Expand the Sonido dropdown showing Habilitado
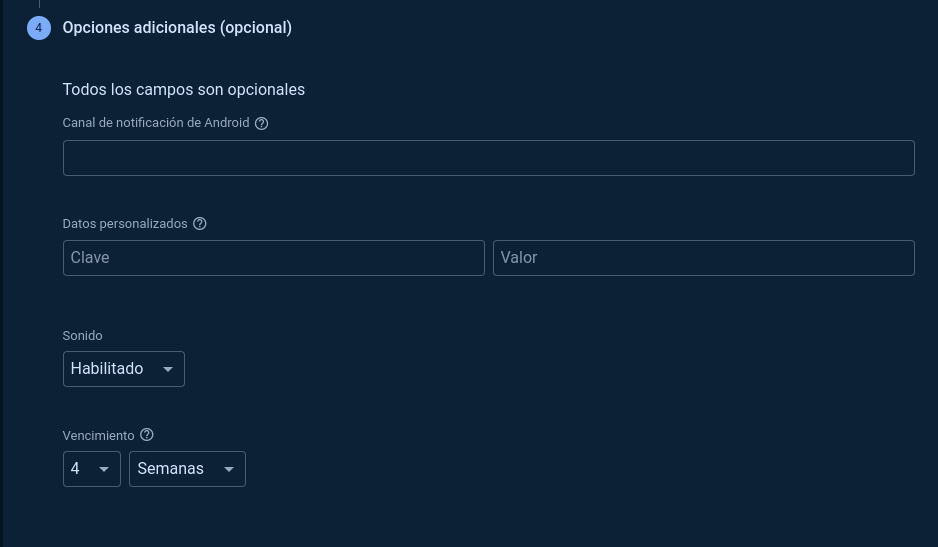 click(123, 369)
